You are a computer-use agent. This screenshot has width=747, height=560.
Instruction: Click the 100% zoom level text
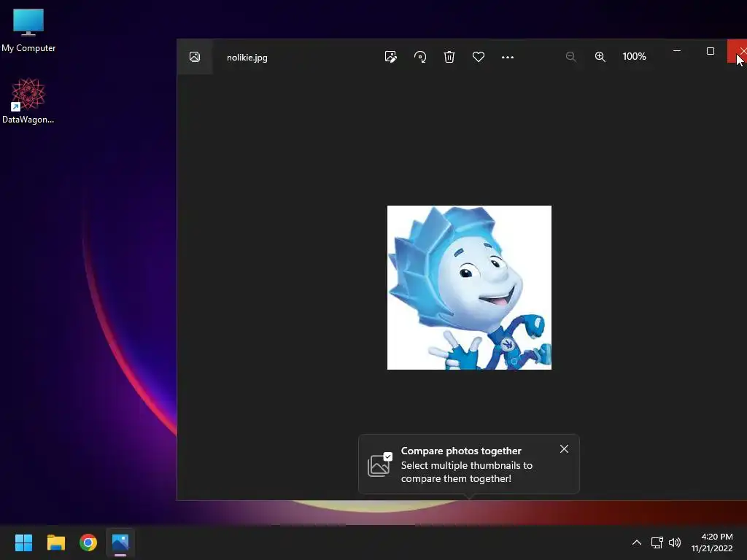point(634,57)
